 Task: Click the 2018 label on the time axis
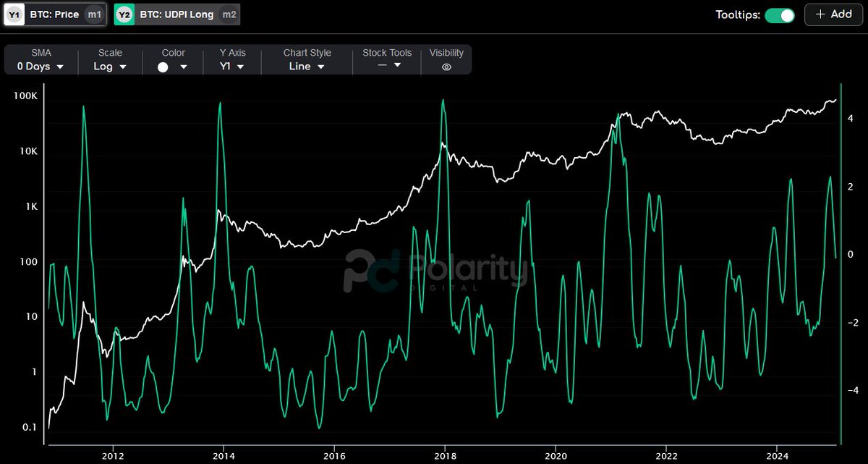(446, 457)
